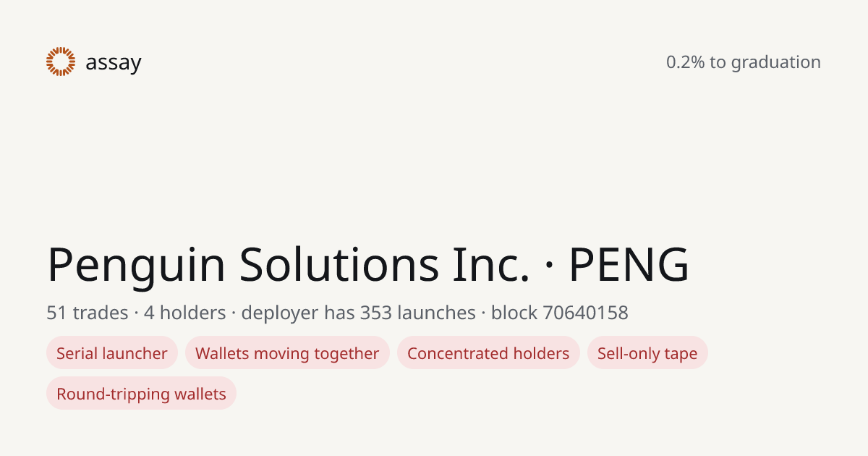Click the assay sunburst logo icon

coord(61,62)
